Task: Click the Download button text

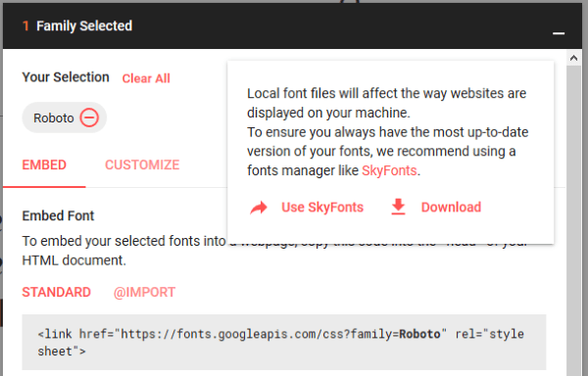Action: 451,208
